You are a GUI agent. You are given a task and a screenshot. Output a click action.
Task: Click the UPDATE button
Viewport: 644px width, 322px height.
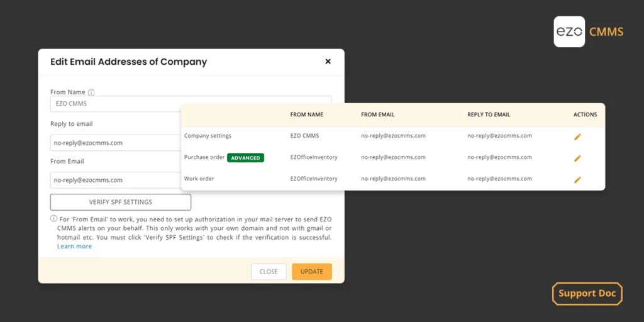point(312,272)
